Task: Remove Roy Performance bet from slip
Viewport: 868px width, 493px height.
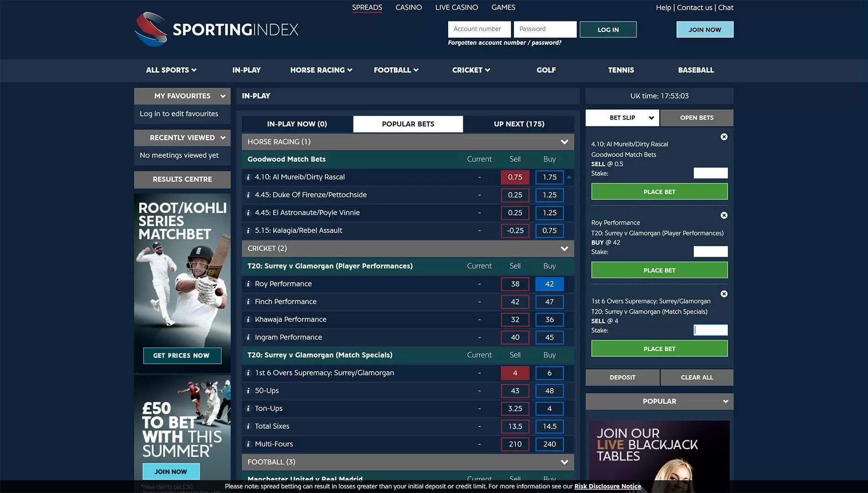Action: tap(724, 215)
